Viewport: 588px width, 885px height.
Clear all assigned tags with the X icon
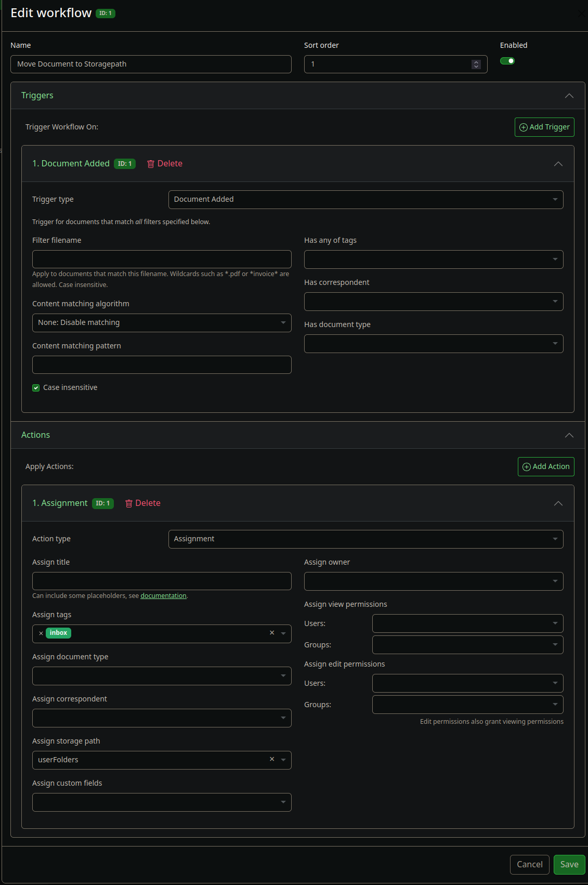click(x=272, y=633)
